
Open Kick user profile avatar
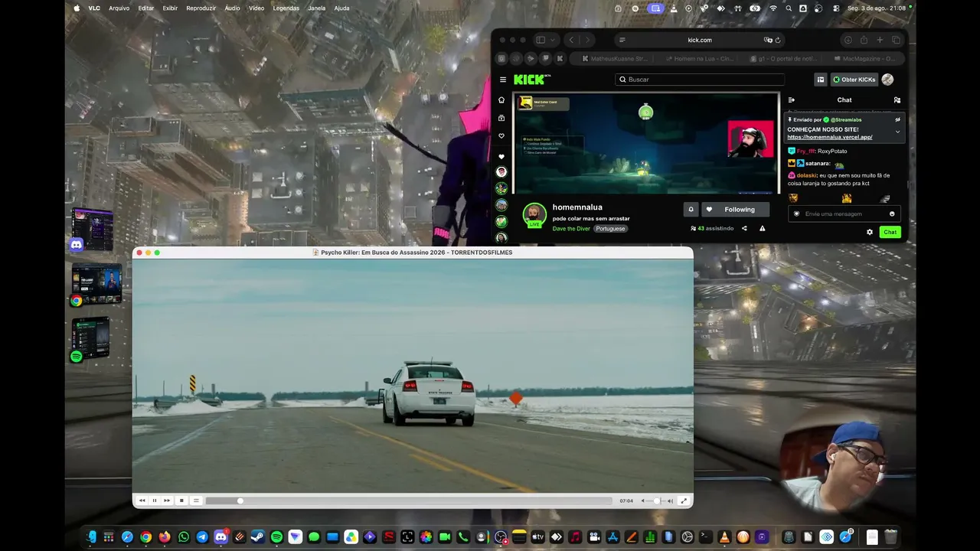tap(887, 80)
